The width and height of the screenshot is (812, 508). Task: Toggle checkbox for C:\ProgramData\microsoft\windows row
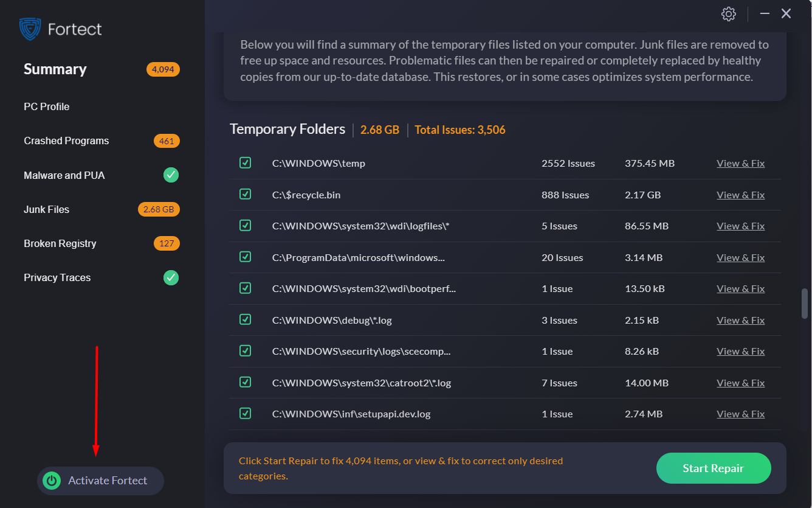point(245,257)
